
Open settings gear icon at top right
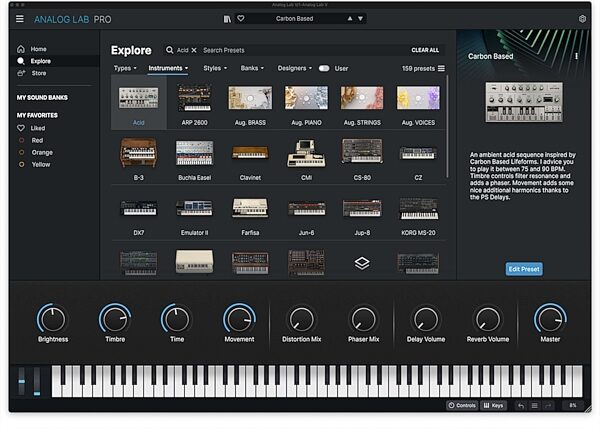(582, 19)
